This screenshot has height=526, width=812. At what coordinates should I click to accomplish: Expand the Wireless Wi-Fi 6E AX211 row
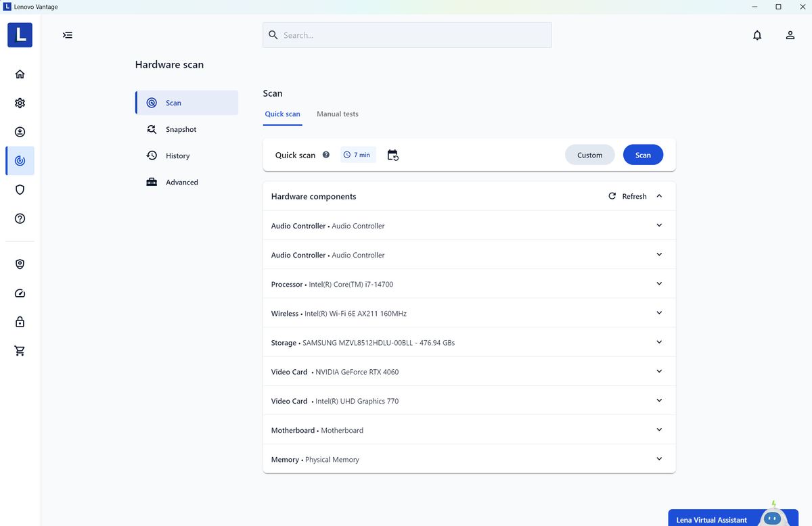(469, 313)
